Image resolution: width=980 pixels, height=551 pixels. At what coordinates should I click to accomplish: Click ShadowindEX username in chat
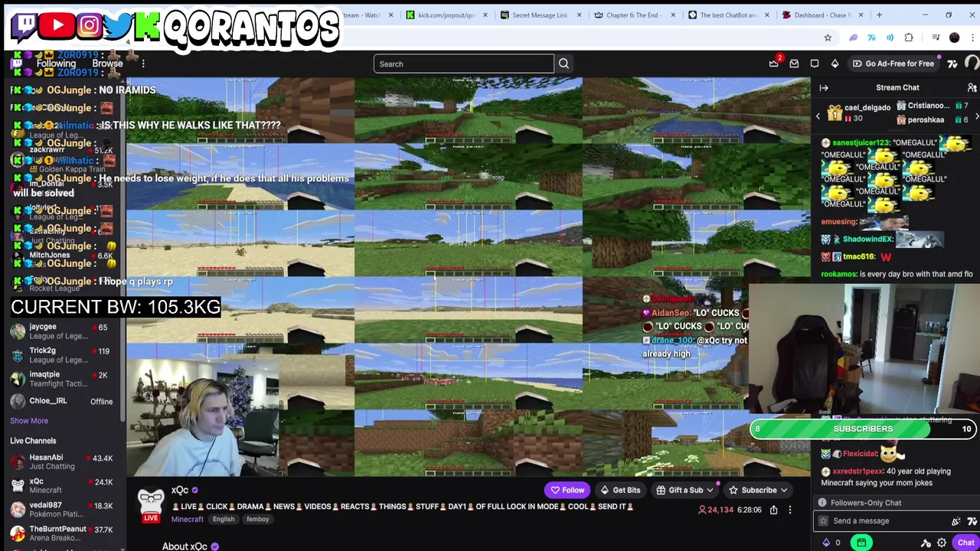click(x=867, y=240)
